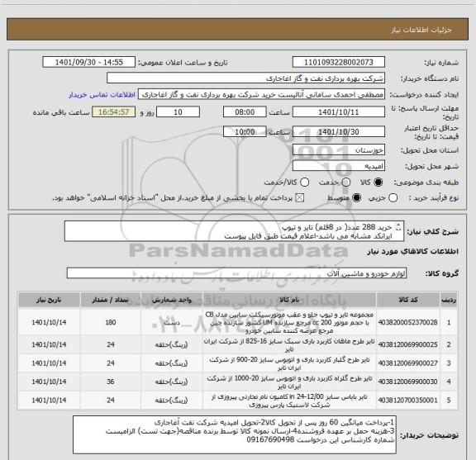The image size is (476, 460).
Task: Click the price validity date 1401/10/30
Action: tap(339, 131)
